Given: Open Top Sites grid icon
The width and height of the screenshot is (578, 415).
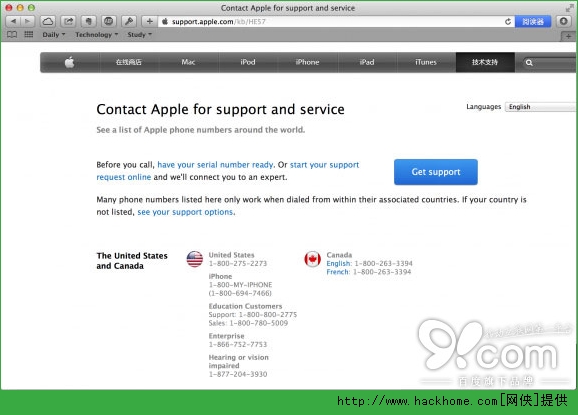Looking at the screenshot, I should 28,35.
